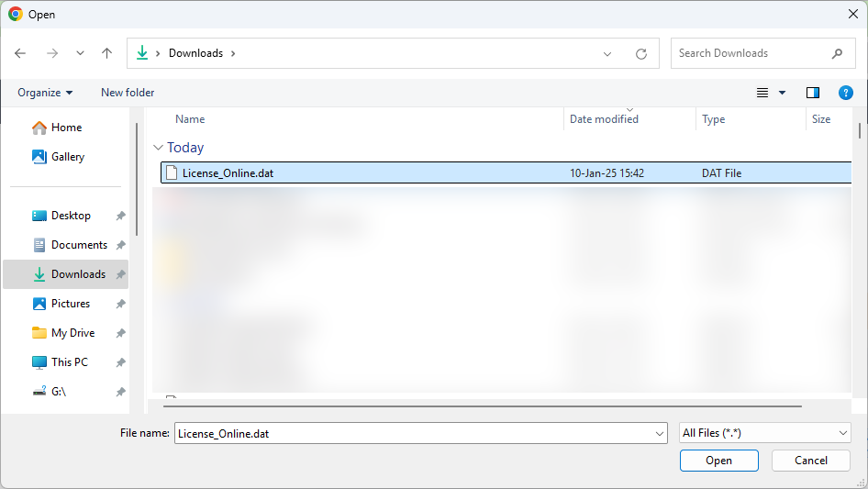
Task: Select the License_Online.dat file
Action: (506, 172)
